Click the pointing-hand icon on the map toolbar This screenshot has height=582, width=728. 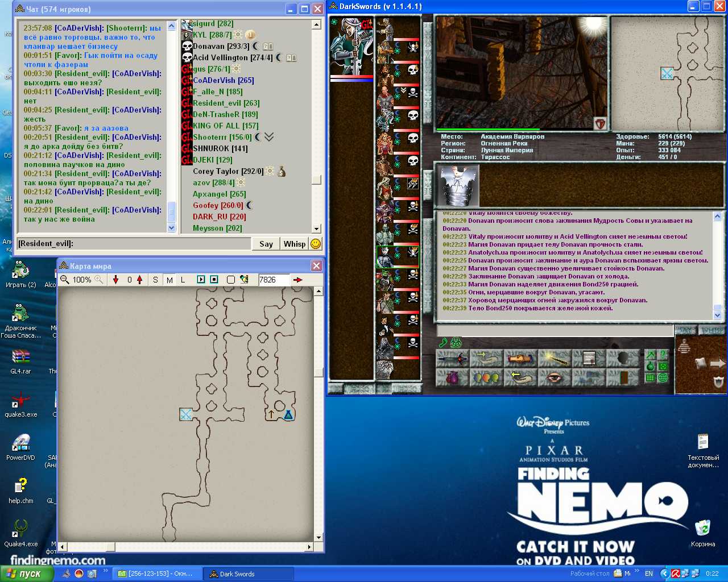[245, 280]
